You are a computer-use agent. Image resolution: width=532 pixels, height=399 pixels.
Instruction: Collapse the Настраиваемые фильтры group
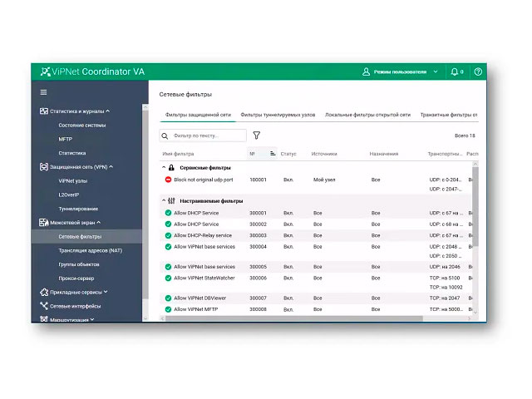[x=164, y=201]
